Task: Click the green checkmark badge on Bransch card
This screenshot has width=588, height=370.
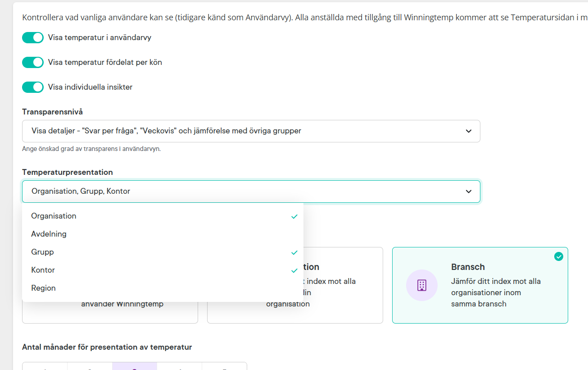Action: (x=558, y=256)
